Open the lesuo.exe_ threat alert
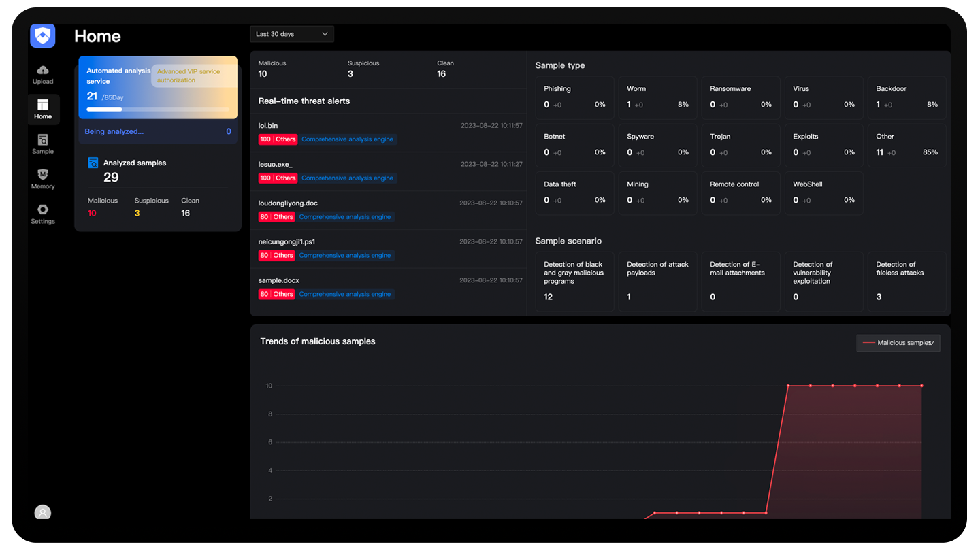The width and height of the screenshot is (980, 551). tap(275, 165)
